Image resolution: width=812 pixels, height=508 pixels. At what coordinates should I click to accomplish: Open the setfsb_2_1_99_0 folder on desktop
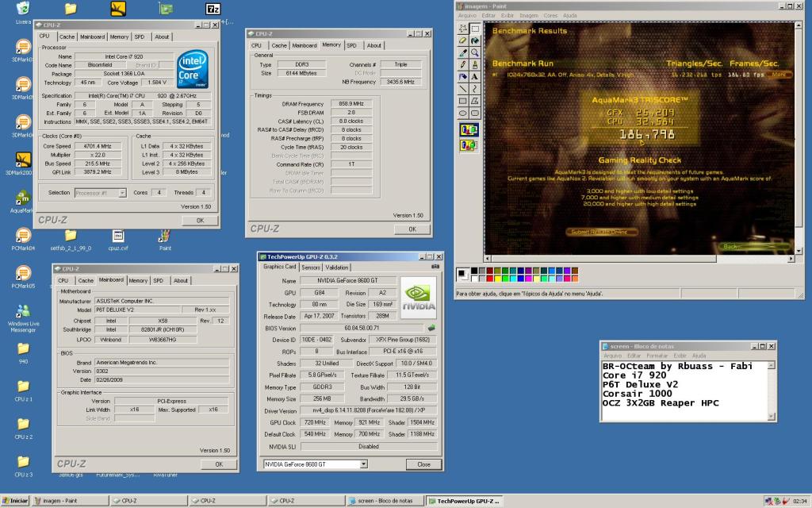click(x=71, y=240)
